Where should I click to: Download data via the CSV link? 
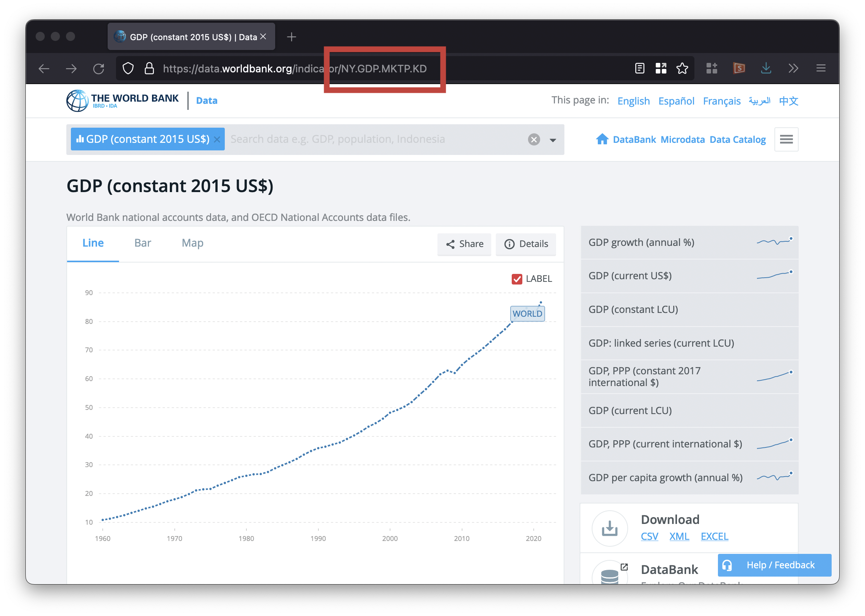tap(649, 536)
